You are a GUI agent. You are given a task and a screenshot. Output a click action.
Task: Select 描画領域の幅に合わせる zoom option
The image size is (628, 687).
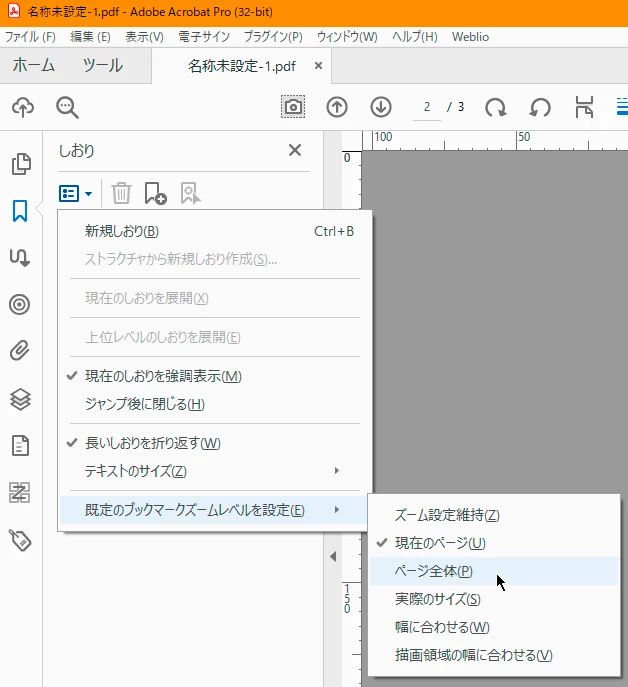[x=494, y=655]
